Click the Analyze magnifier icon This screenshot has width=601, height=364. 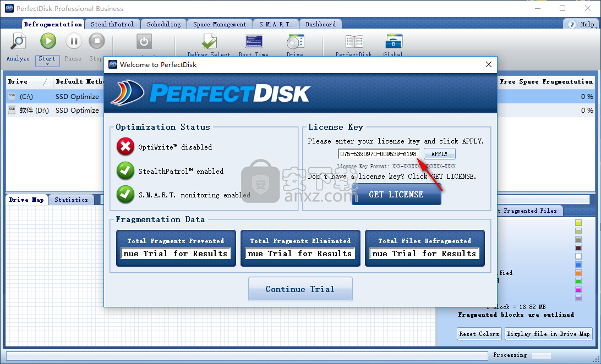click(18, 41)
